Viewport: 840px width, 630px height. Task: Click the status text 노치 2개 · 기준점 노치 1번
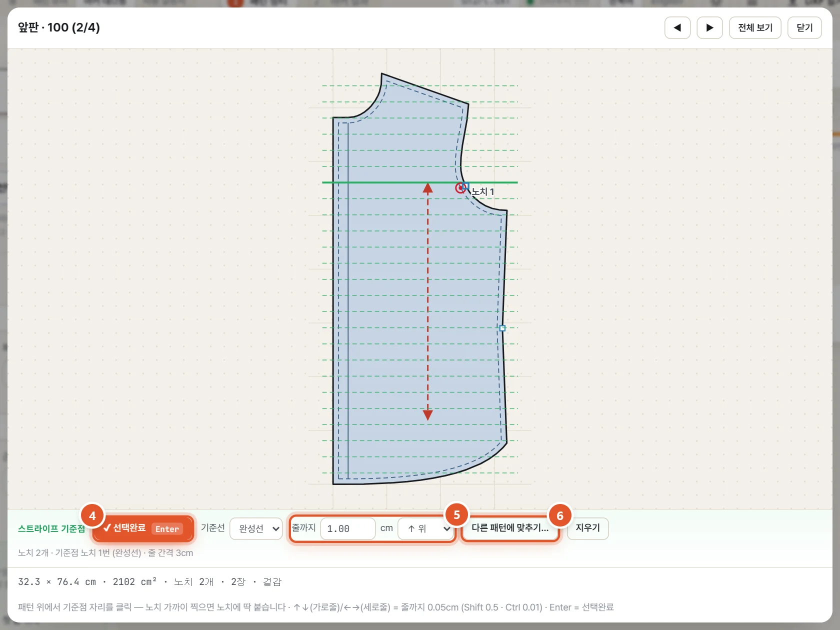click(x=105, y=553)
